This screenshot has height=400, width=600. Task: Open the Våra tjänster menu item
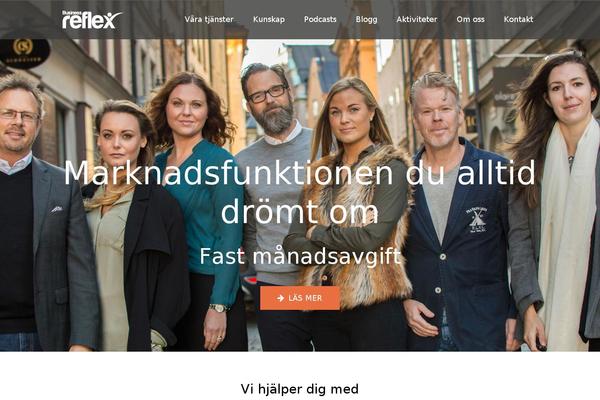[209, 19]
